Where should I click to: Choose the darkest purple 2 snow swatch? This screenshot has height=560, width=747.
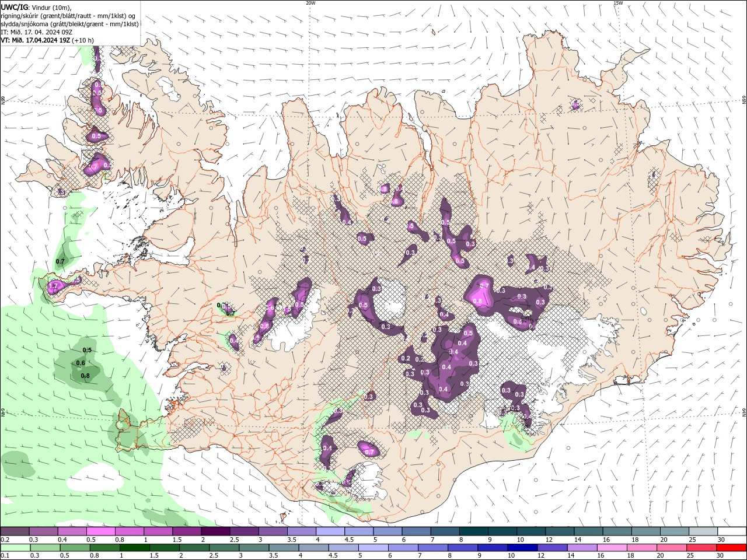coord(215,531)
